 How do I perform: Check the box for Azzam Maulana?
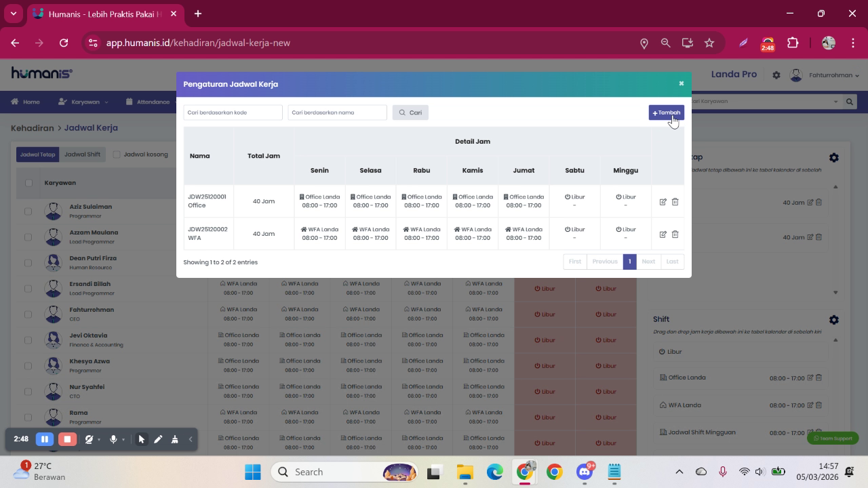tap(28, 237)
